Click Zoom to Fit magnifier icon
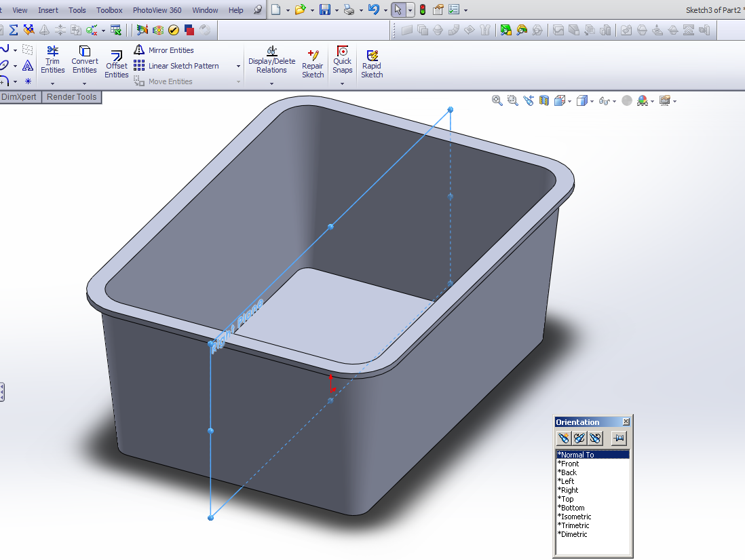Viewport: 745px width, 560px height. [x=497, y=100]
